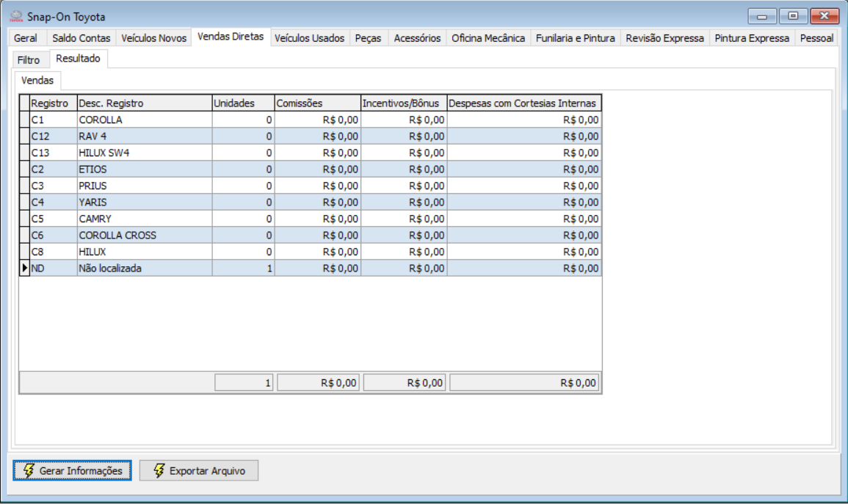
Task: Click registro code C3
Action: coord(53,186)
